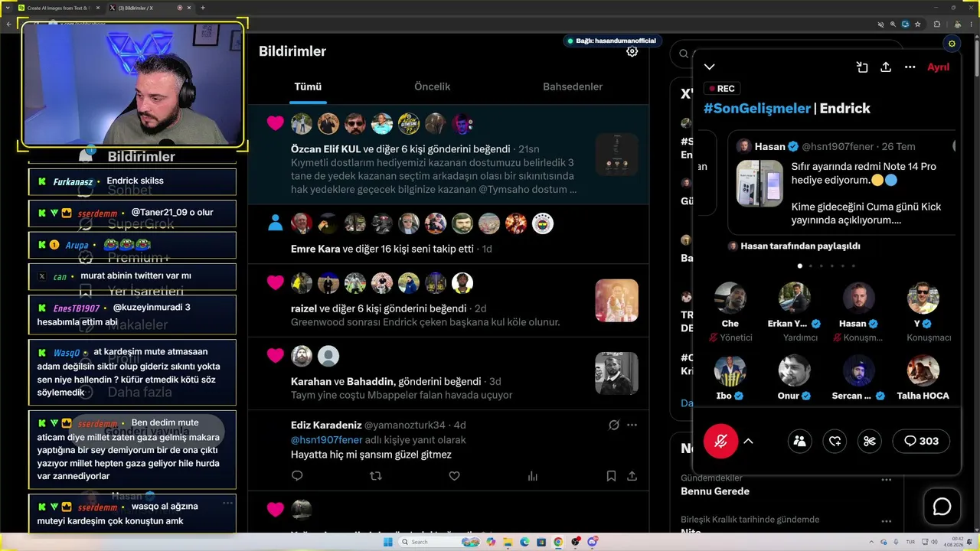The width and height of the screenshot is (980, 551).
Task: View analytics for Ediz Karadeniz's post
Action: click(533, 476)
